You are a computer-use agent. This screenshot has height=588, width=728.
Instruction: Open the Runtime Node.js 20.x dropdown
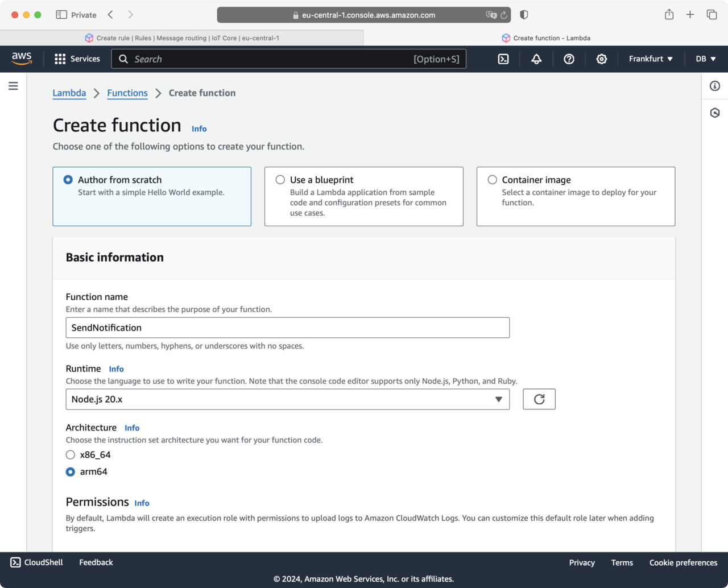tap(287, 399)
